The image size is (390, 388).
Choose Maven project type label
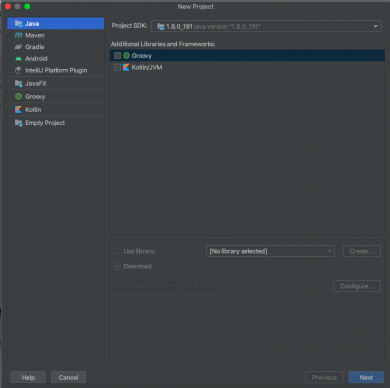[x=35, y=35]
